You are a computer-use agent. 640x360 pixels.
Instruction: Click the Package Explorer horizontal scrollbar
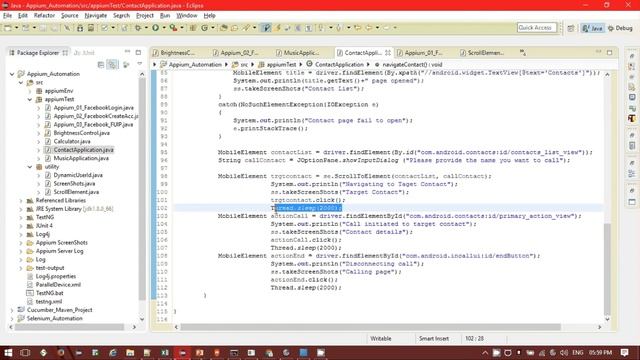point(70,327)
